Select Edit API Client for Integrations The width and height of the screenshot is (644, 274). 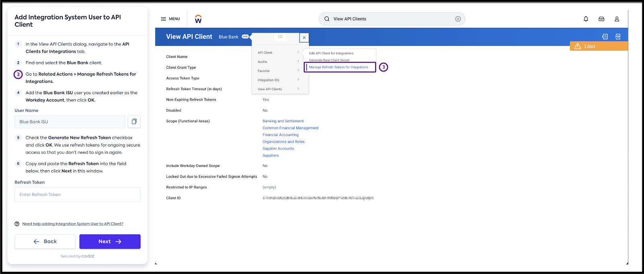(331, 53)
